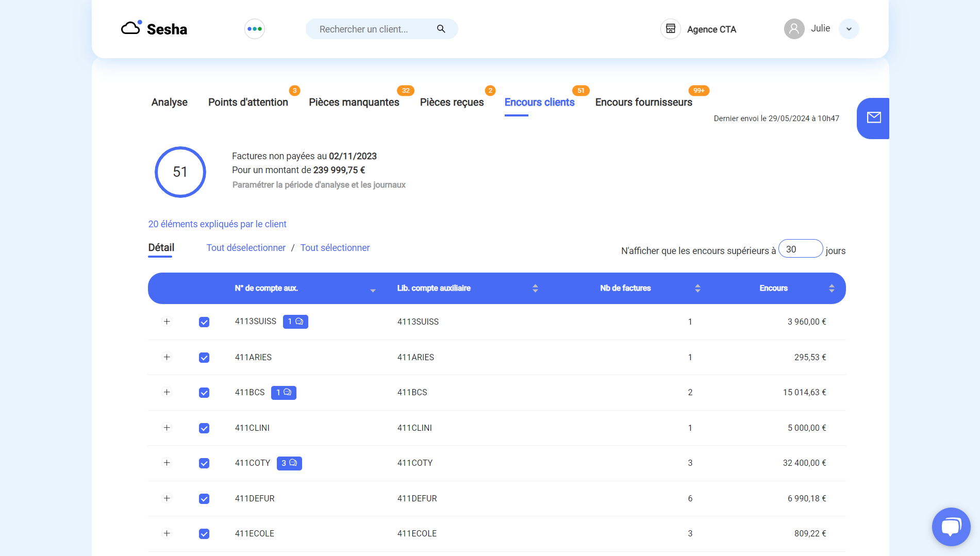Click Paramétrer la période d'analyse link
Image resolution: width=980 pixels, height=556 pixels.
(319, 185)
